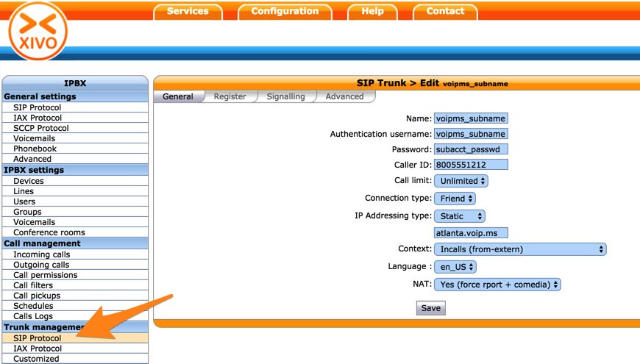Open the IP Addressing type dropdown
The width and height of the screenshot is (640, 364).
pos(460,216)
